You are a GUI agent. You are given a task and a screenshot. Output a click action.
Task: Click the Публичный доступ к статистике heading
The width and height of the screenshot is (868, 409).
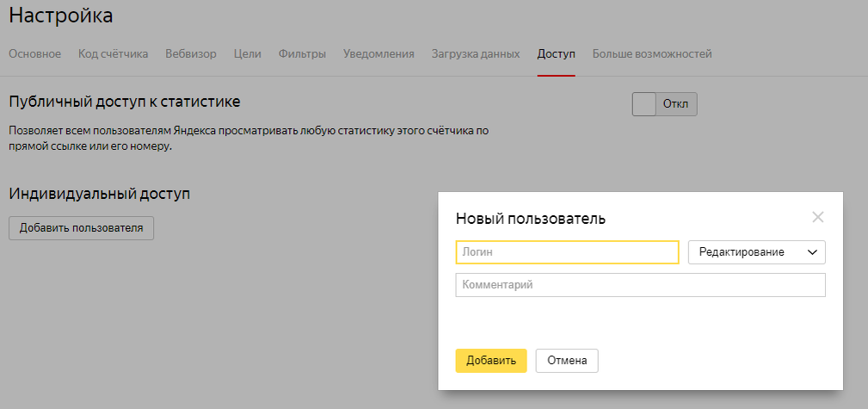[125, 102]
